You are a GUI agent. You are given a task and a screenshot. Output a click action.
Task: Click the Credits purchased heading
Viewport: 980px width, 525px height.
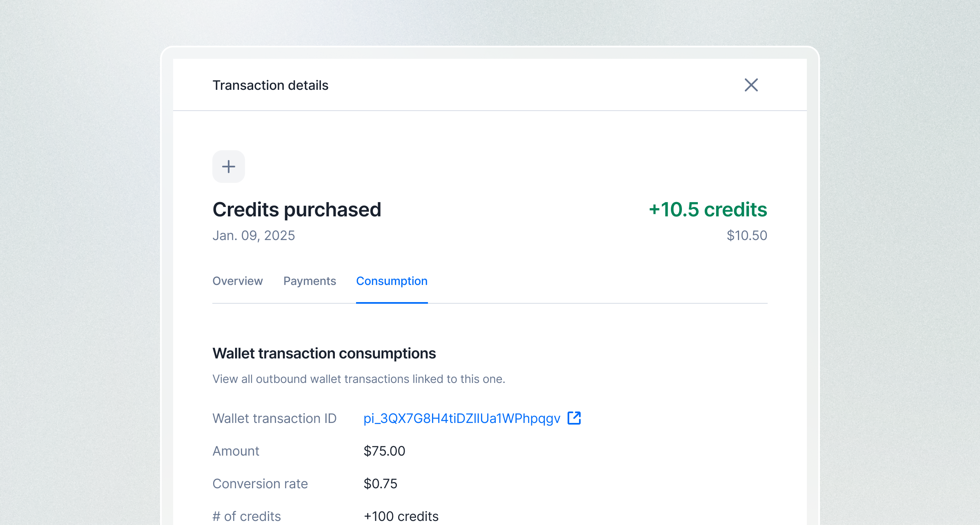(297, 210)
